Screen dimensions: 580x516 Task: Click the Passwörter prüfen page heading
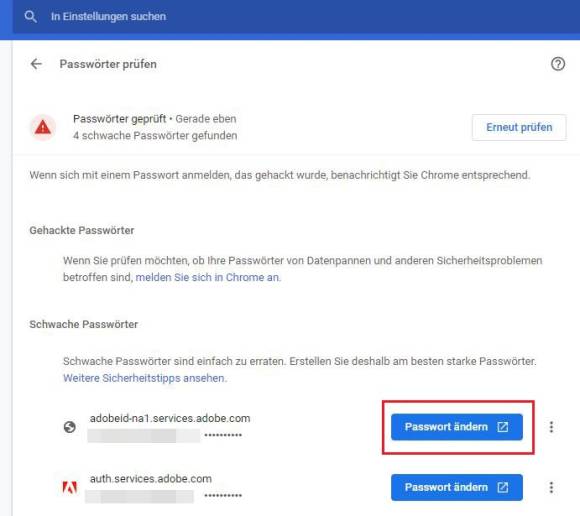(108, 64)
